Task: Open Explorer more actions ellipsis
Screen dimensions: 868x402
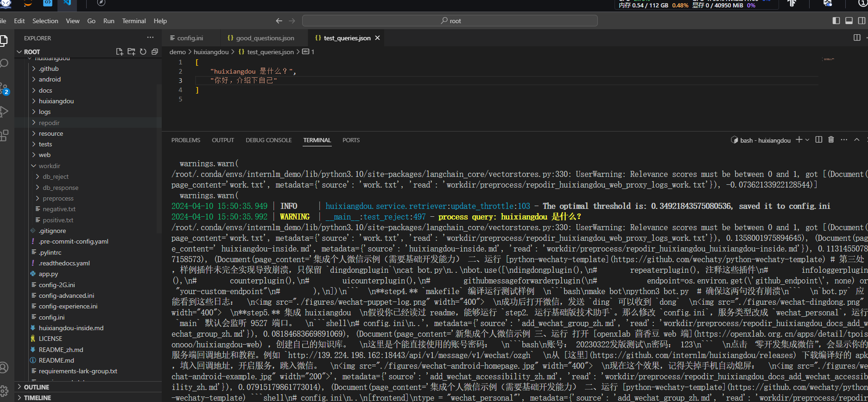Action: [150, 38]
